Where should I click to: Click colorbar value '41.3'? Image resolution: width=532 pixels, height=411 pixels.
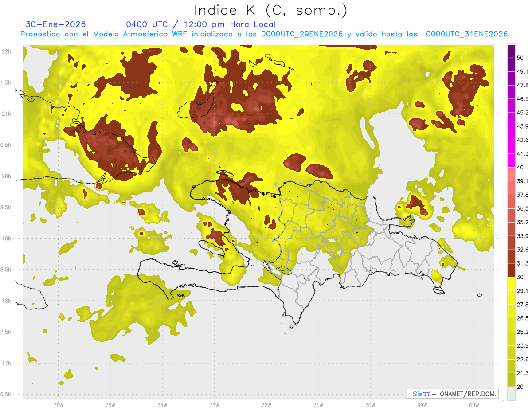[523, 154]
